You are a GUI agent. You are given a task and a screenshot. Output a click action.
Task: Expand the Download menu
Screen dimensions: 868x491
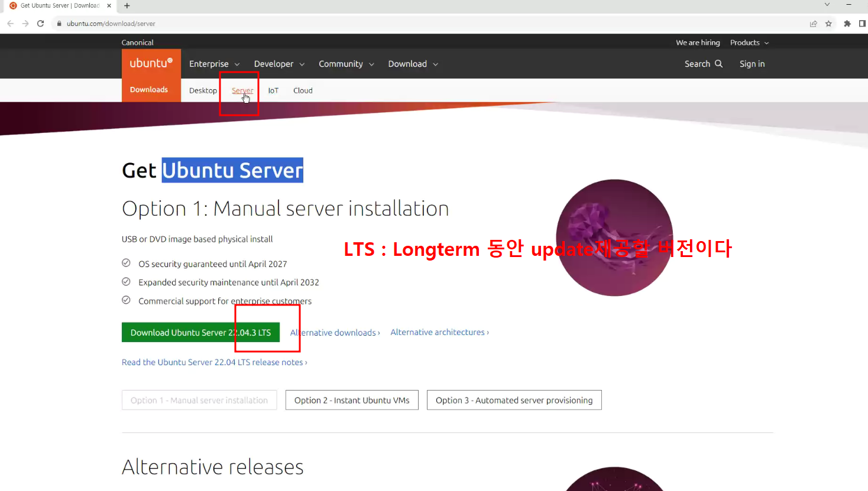click(413, 64)
